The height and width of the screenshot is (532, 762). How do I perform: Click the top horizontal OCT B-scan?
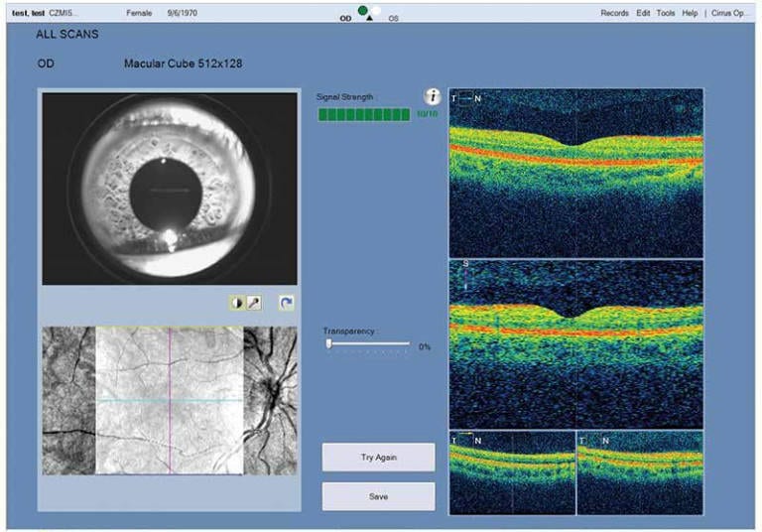(x=575, y=173)
